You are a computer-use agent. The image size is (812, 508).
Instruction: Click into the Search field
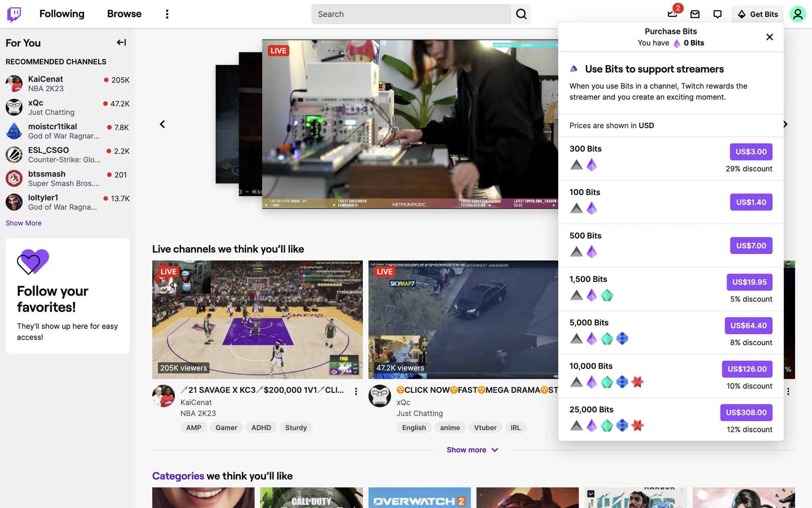410,14
